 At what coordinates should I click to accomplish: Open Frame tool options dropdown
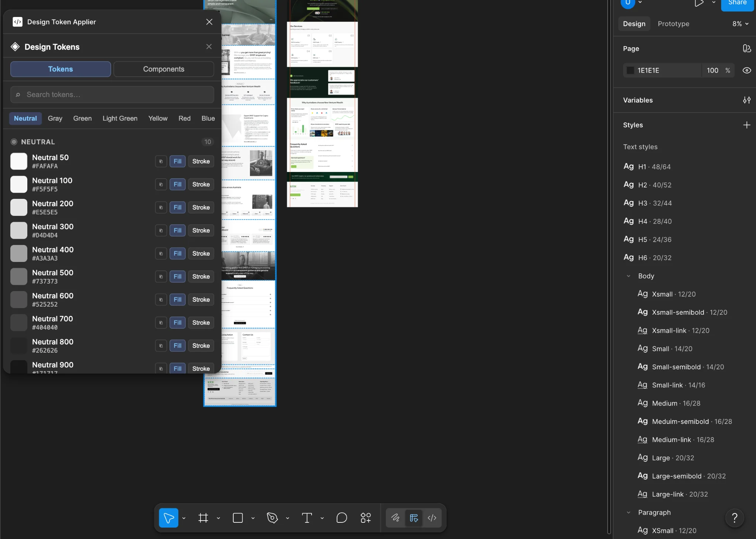click(x=218, y=518)
